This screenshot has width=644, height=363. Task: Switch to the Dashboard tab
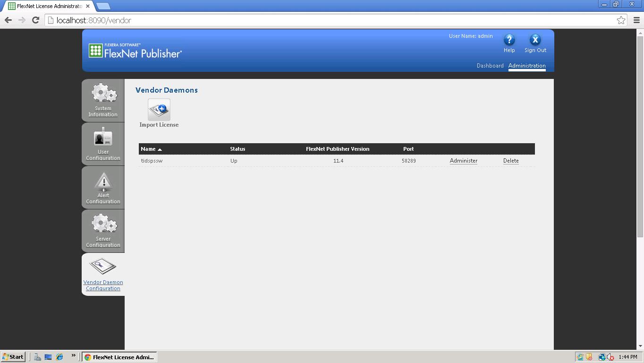coord(490,66)
